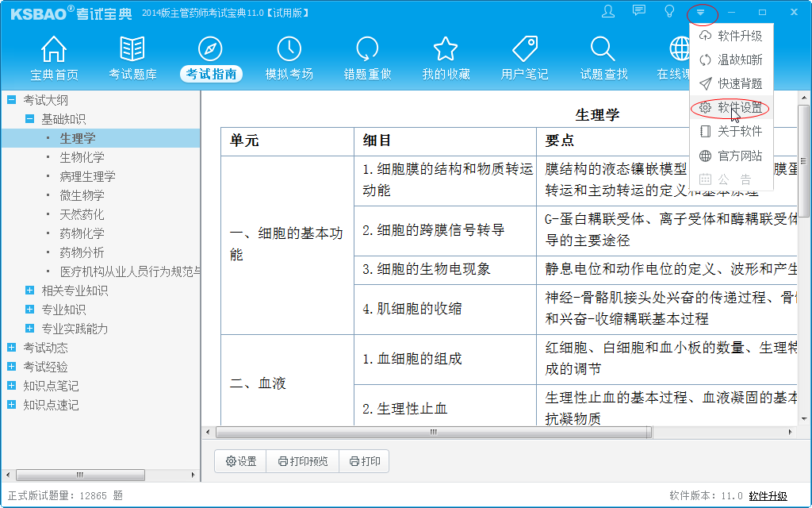Select 天然药化 in the tree
The width and height of the screenshot is (812, 508).
tap(82, 214)
